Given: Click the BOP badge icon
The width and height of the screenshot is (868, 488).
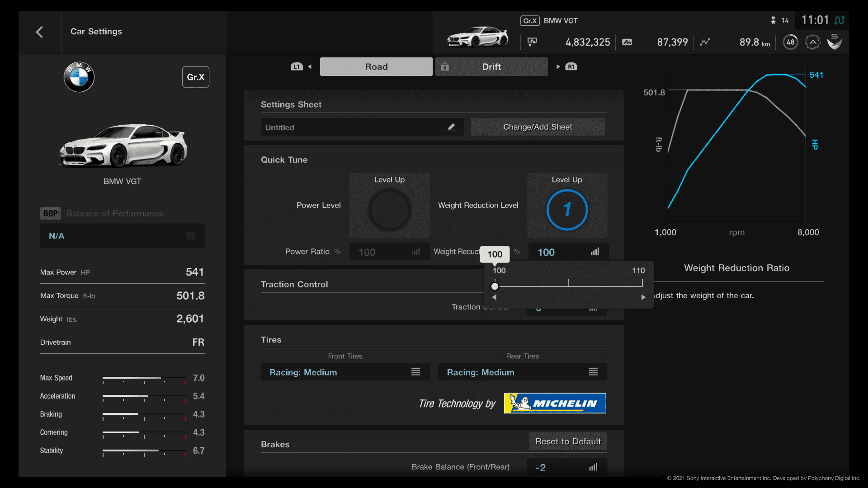Looking at the screenshot, I should 50,213.
